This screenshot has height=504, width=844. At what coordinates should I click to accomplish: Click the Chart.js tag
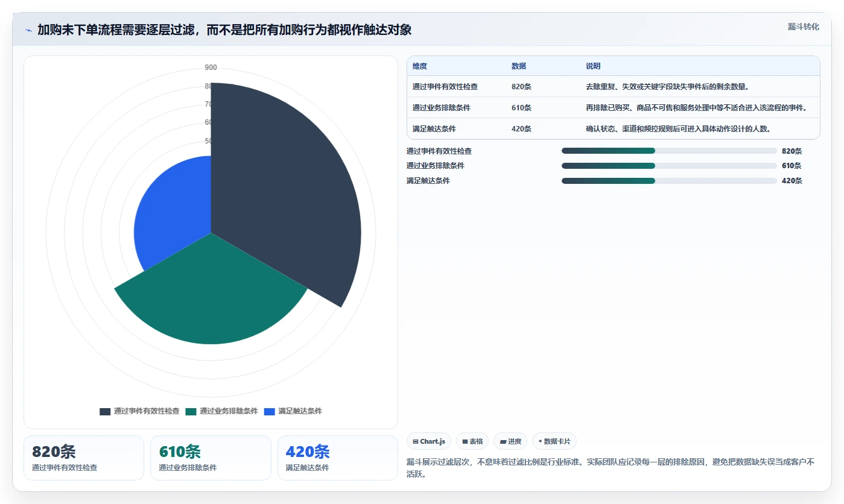429,441
